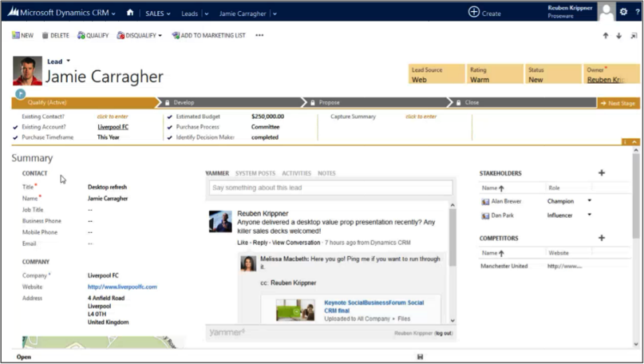Click the DELETE command
Screen dimensions: 644x364
pos(55,35)
